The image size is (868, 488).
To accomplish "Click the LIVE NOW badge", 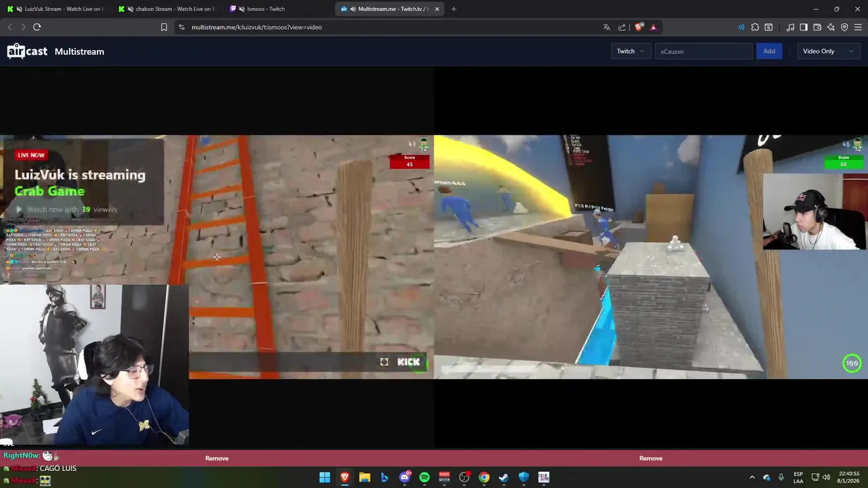I will click(31, 155).
